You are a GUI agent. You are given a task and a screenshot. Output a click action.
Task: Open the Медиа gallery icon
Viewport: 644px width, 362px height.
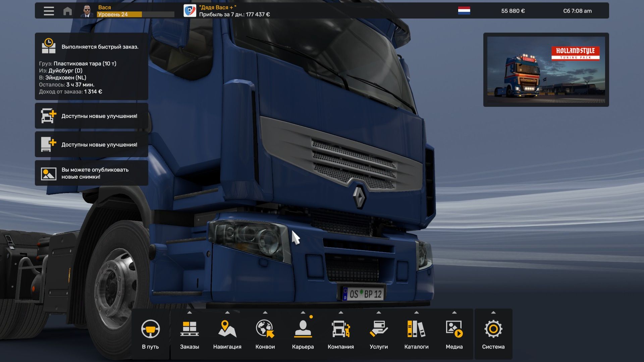point(454,328)
